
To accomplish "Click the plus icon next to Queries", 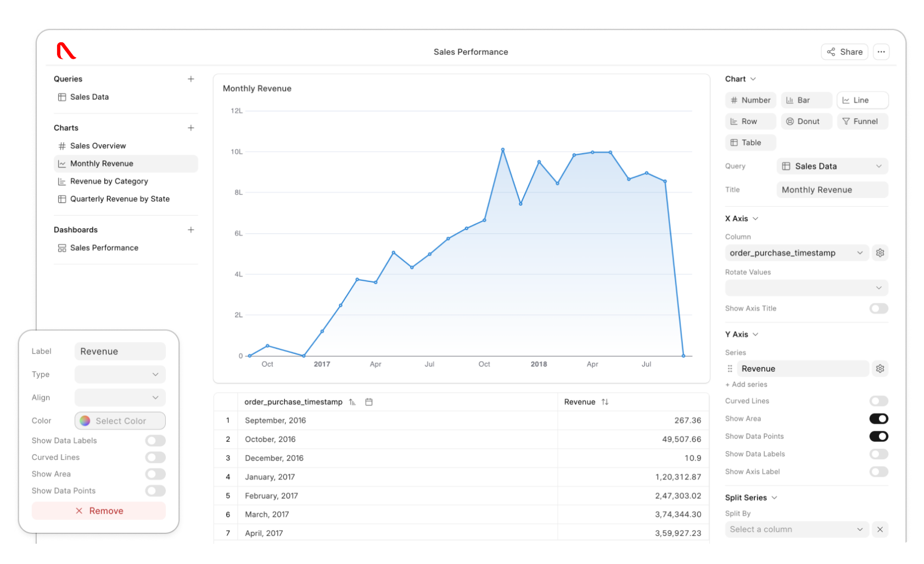I will pyautogui.click(x=191, y=79).
